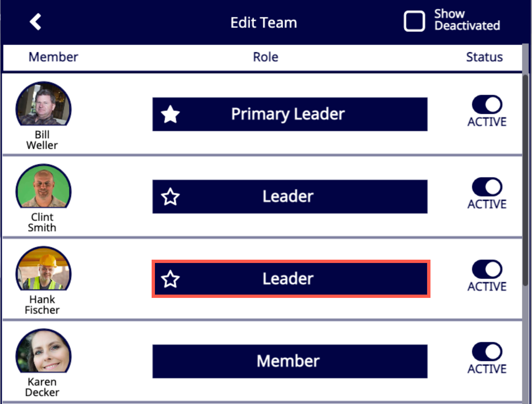This screenshot has width=532, height=404.
Task: Click the outline star in Clint Smith's role
Action: [x=170, y=197]
